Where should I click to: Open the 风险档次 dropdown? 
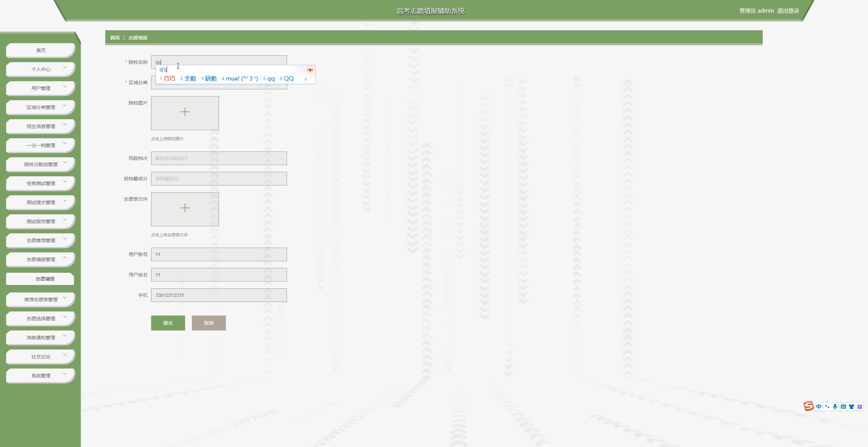pos(219,158)
